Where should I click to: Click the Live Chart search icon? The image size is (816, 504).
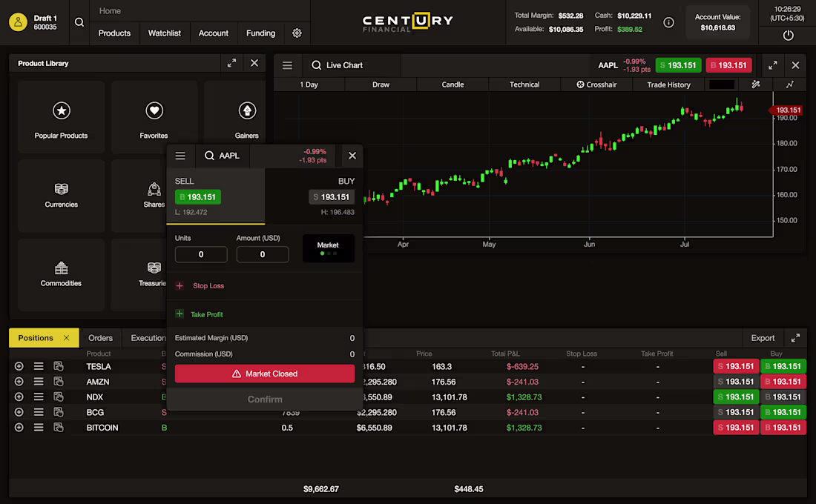pos(316,65)
